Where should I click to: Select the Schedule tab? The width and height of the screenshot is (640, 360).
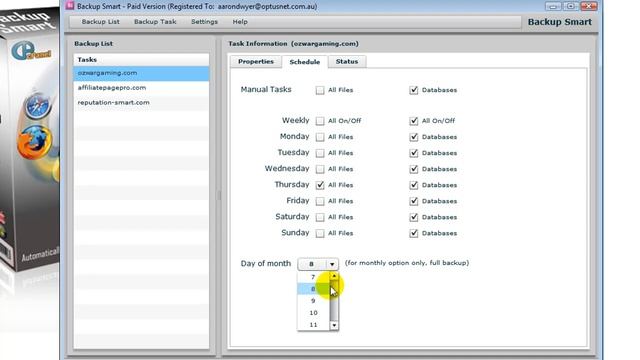point(304,62)
